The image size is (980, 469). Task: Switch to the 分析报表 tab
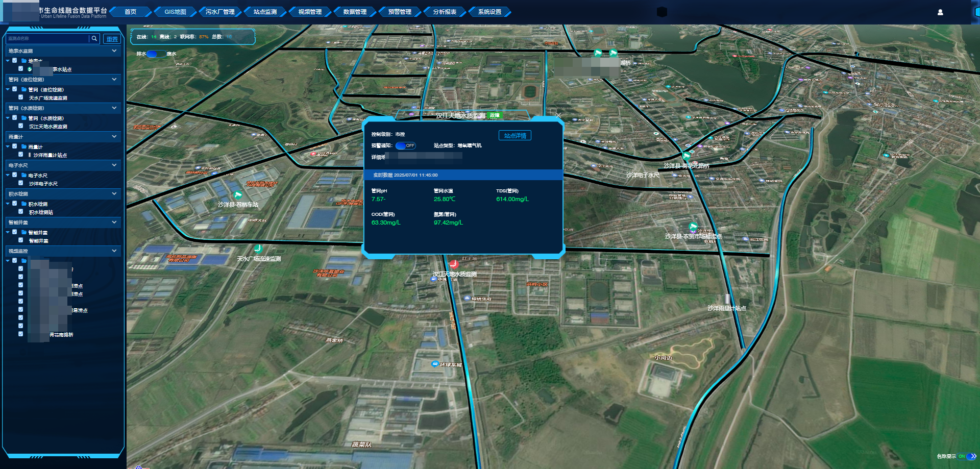click(445, 12)
